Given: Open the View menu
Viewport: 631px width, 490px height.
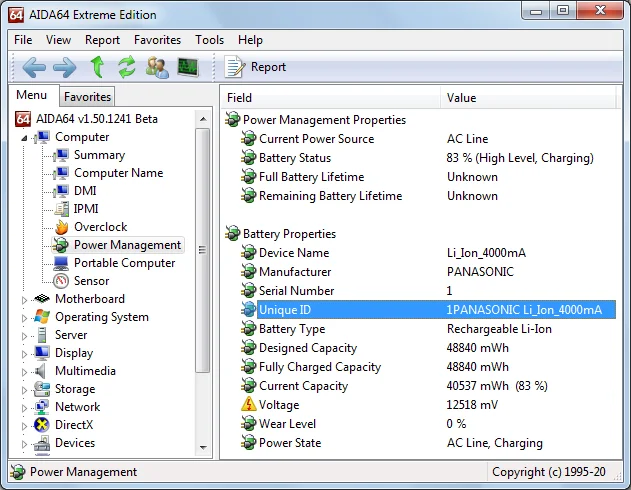Looking at the screenshot, I should (58, 40).
